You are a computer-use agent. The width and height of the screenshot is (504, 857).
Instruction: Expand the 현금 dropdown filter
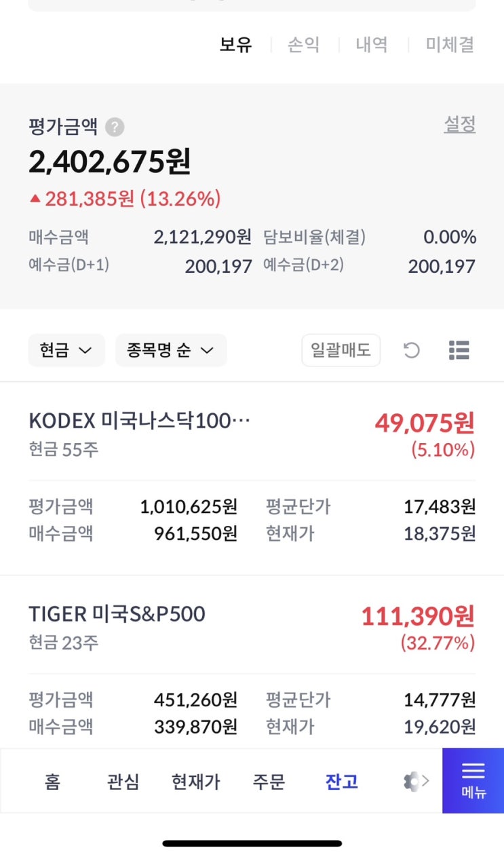(x=66, y=350)
